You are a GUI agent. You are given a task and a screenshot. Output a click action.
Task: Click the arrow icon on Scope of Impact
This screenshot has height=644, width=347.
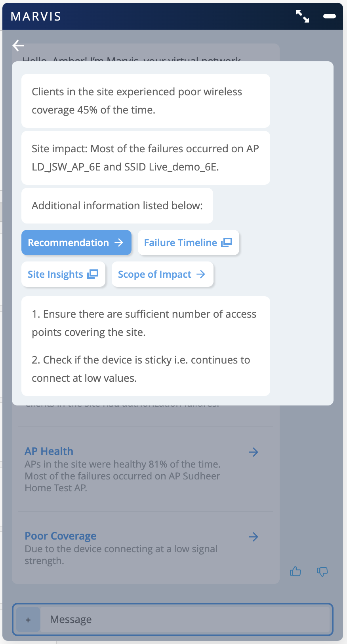pos(201,274)
